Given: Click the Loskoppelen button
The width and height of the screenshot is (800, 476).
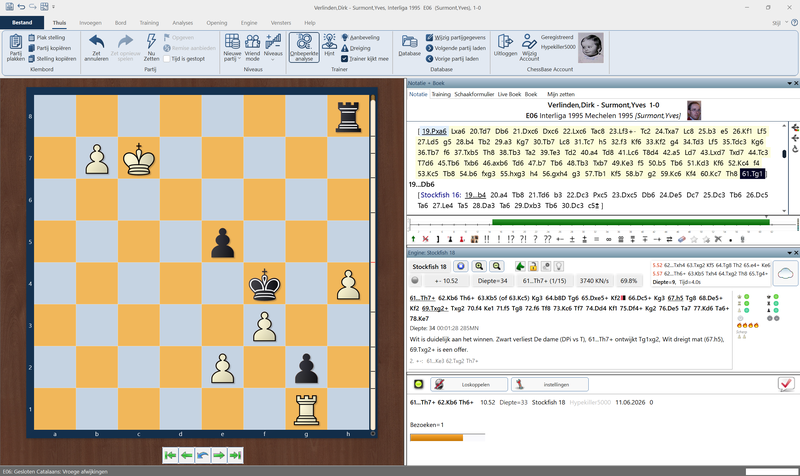Looking at the screenshot, I should (x=469, y=385).
